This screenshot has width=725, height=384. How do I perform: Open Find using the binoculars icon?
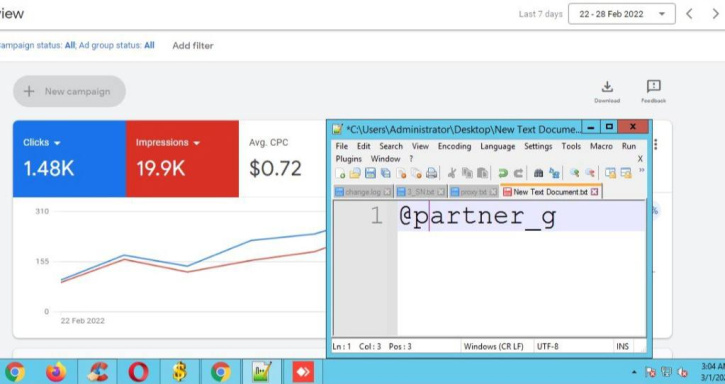(x=538, y=173)
